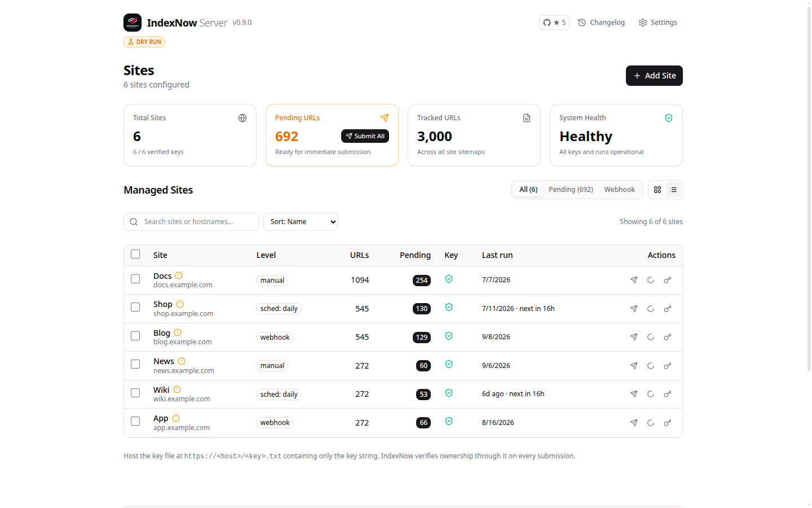Viewport: 812px width, 508px height.
Task: Click the paper-plane submit icon in the Shop row
Action: [634, 309]
